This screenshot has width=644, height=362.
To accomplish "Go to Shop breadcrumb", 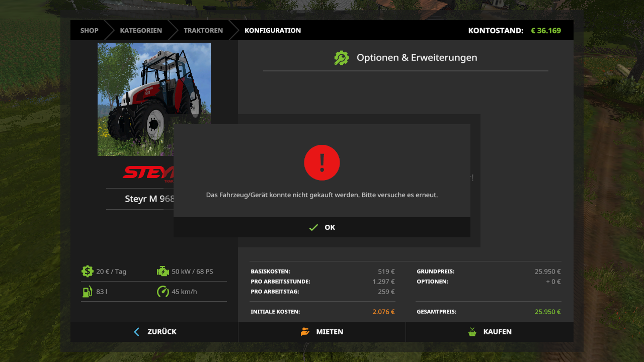I will point(89,31).
